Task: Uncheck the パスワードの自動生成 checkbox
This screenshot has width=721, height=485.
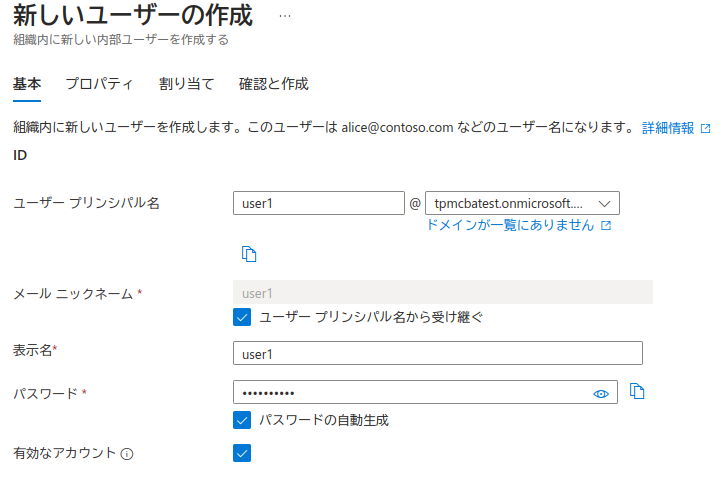Action: (241, 420)
